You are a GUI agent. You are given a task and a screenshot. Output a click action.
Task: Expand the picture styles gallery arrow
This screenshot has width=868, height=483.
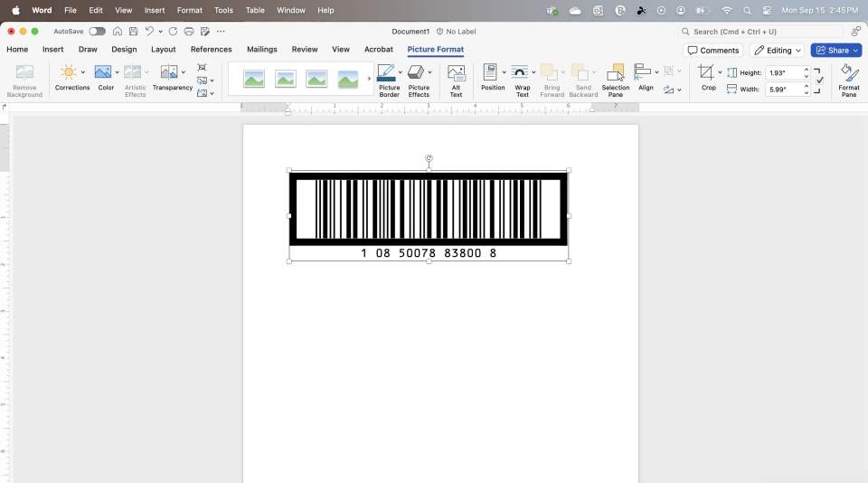pos(369,80)
